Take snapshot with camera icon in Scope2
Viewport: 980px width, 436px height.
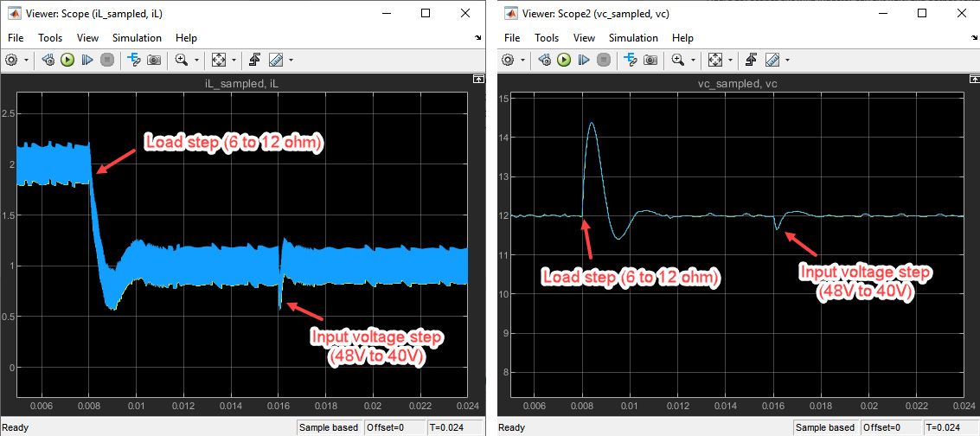[x=650, y=60]
